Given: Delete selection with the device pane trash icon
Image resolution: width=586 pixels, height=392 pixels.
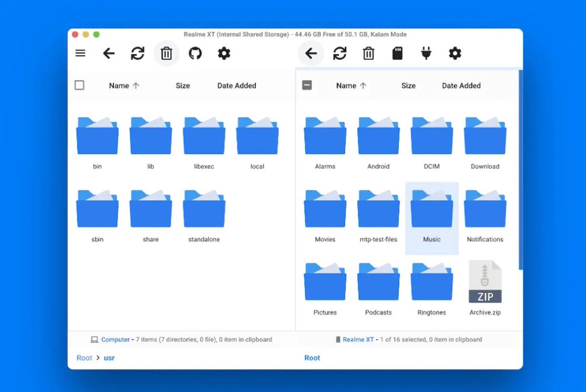Looking at the screenshot, I should tap(369, 53).
